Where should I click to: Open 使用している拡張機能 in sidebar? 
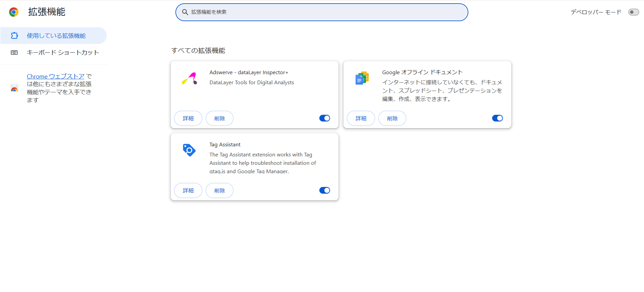(56, 36)
